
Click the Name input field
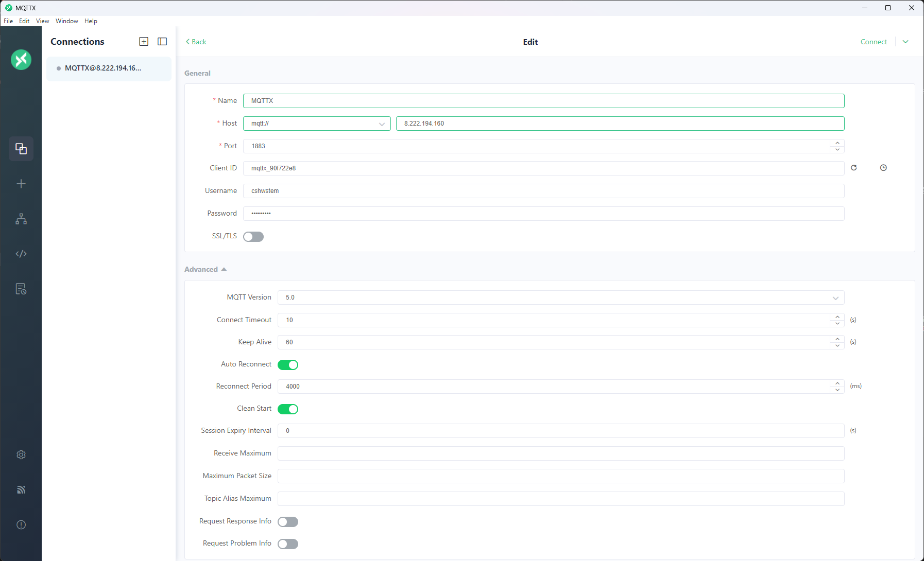tap(544, 101)
